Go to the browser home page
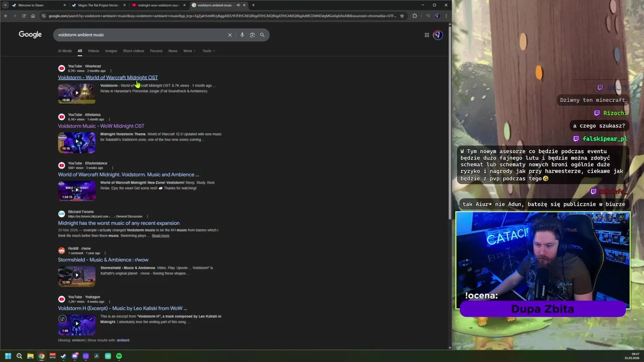Viewport: 644px width, 362px height. (x=33, y=16)
